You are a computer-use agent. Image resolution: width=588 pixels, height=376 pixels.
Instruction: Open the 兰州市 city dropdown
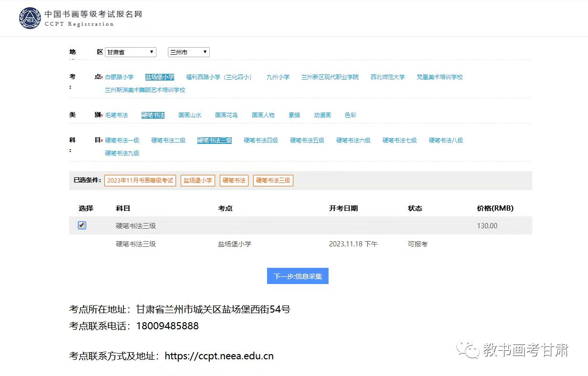click(x=188, y=52)
